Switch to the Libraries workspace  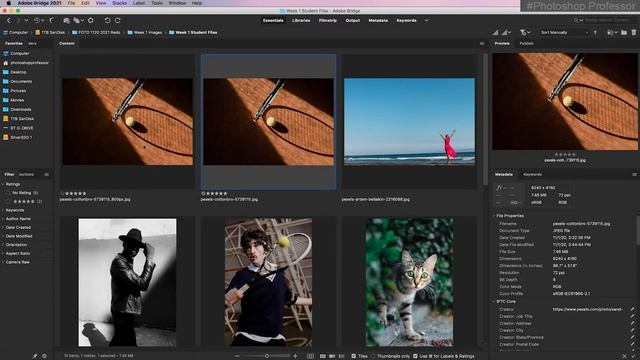(x=301, y=20)
